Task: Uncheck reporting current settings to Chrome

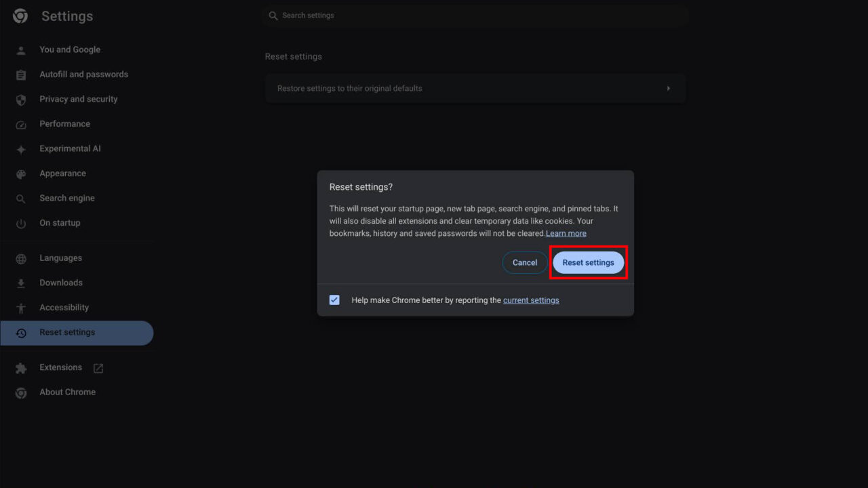Action: 334,299
